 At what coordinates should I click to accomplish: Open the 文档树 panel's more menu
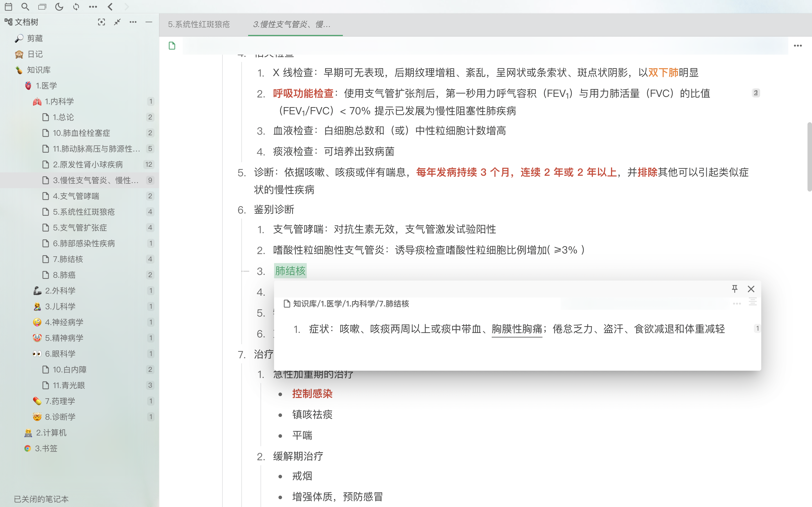coord(133,22)
